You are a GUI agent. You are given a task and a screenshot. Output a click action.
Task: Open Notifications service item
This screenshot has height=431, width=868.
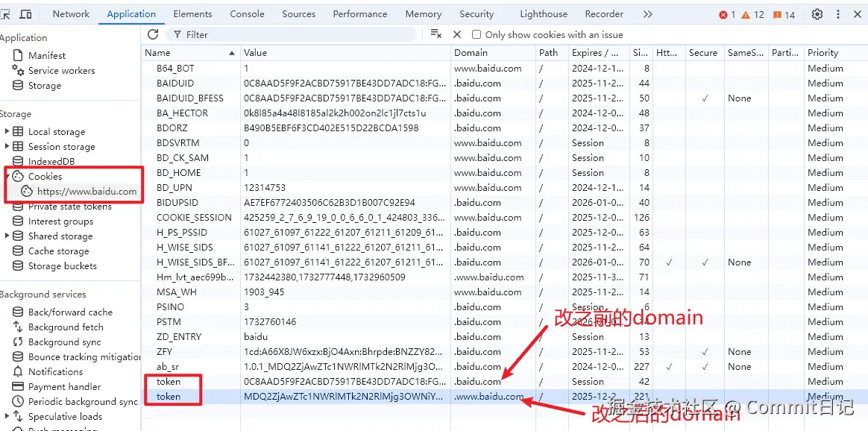click(x=55, y=372)
